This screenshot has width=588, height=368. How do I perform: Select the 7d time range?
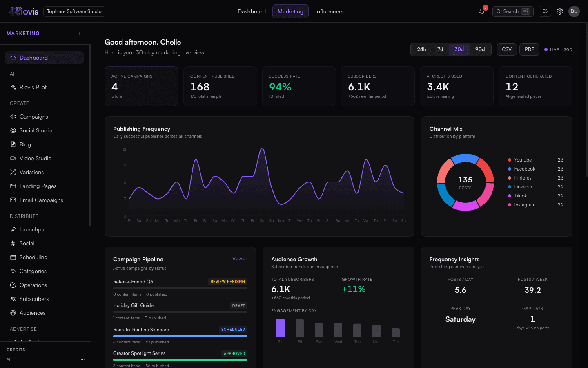click(440, 49)
